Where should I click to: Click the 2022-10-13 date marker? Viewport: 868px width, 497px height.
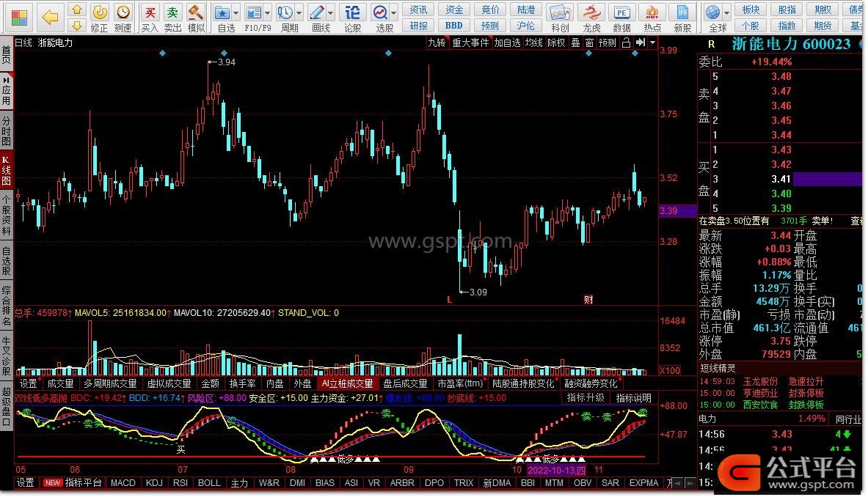555,471
